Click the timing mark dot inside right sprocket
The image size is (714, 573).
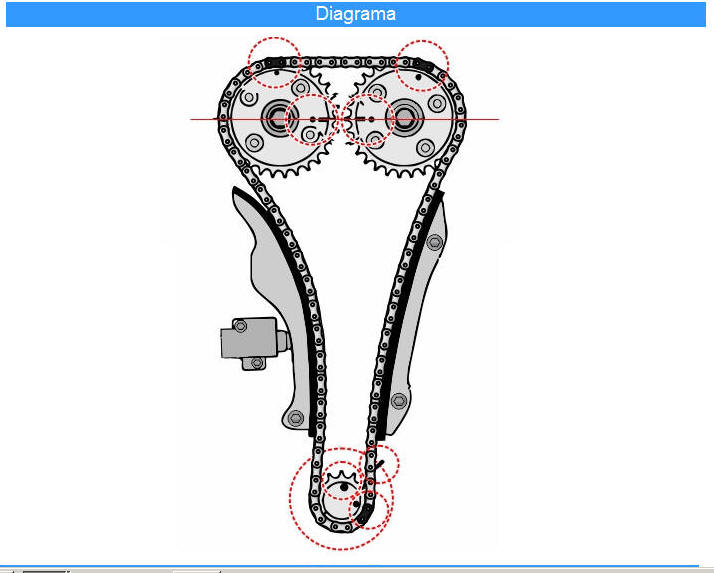pos(371,119)
